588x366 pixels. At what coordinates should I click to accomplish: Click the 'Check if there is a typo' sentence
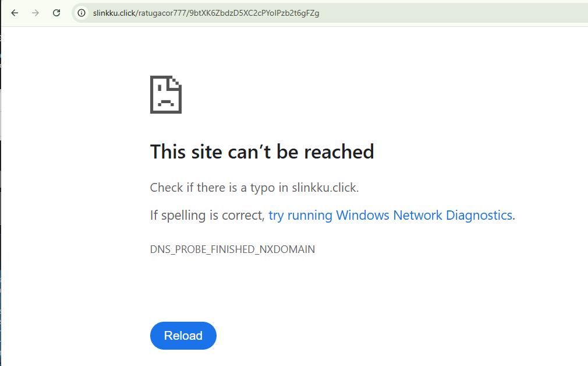point(254,188)
